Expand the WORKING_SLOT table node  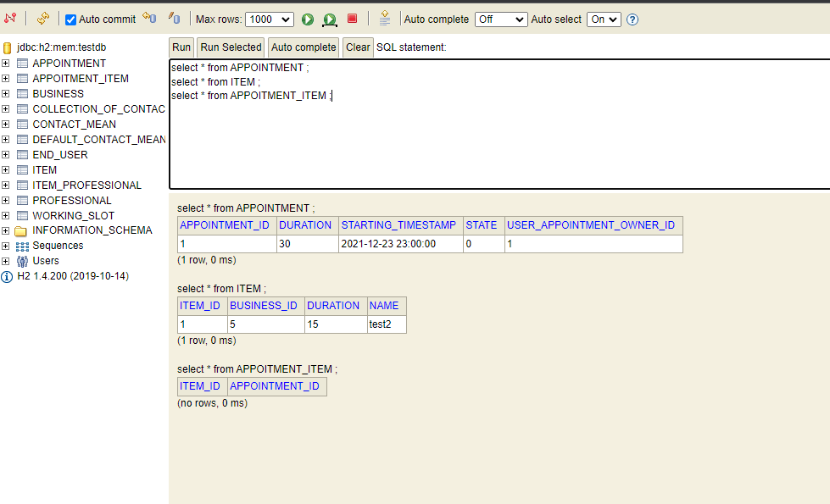[x=5, y=216]
